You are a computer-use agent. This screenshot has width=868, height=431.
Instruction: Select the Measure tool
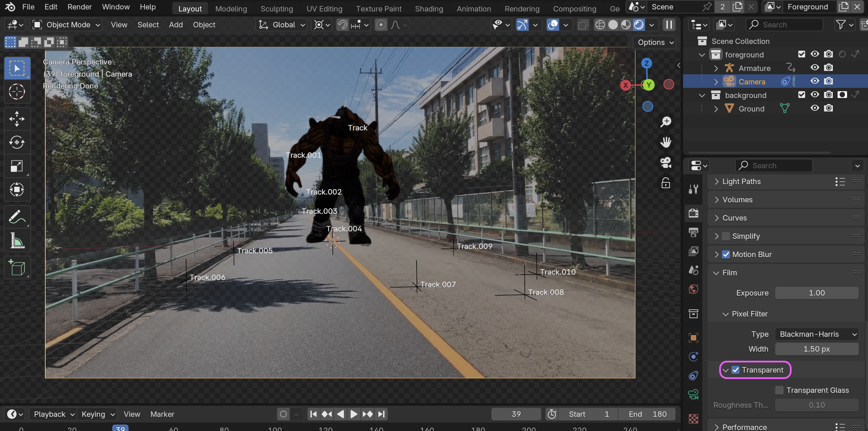pos(17,241)
